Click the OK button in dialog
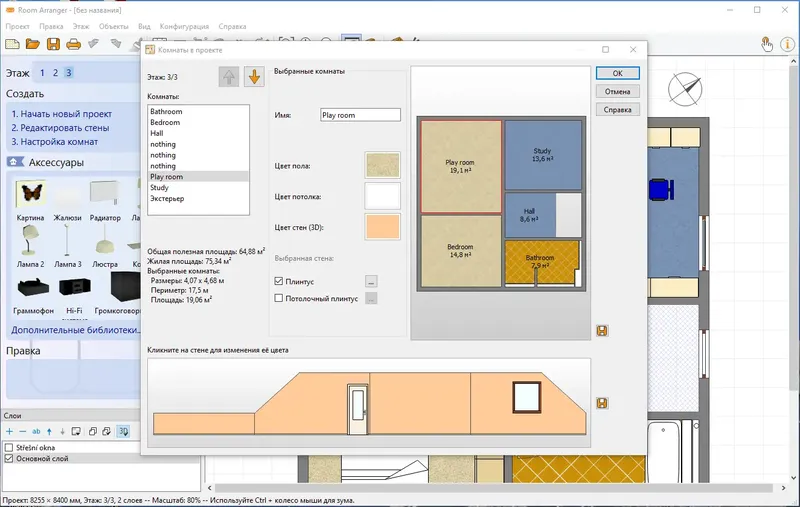 pos(617,73)
